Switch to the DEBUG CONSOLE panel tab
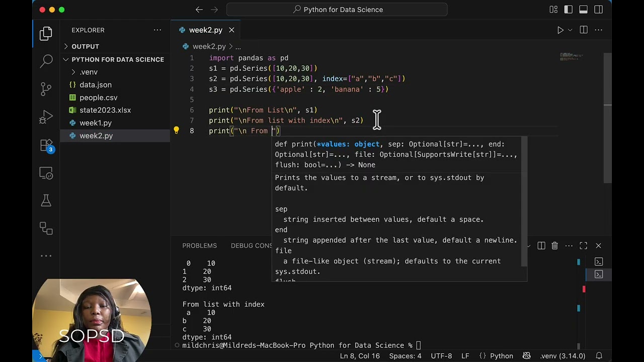644x362 pixels. (251, 245)
